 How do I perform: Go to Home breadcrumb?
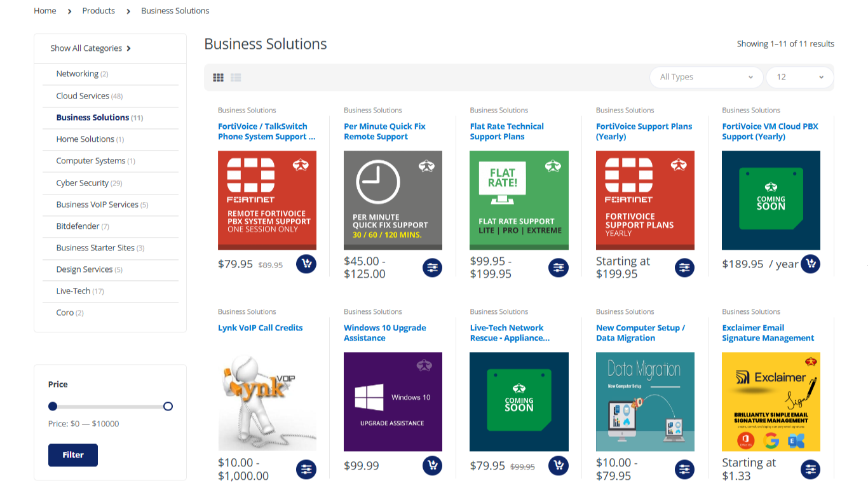pyautogui.click(x=45, y=11)
